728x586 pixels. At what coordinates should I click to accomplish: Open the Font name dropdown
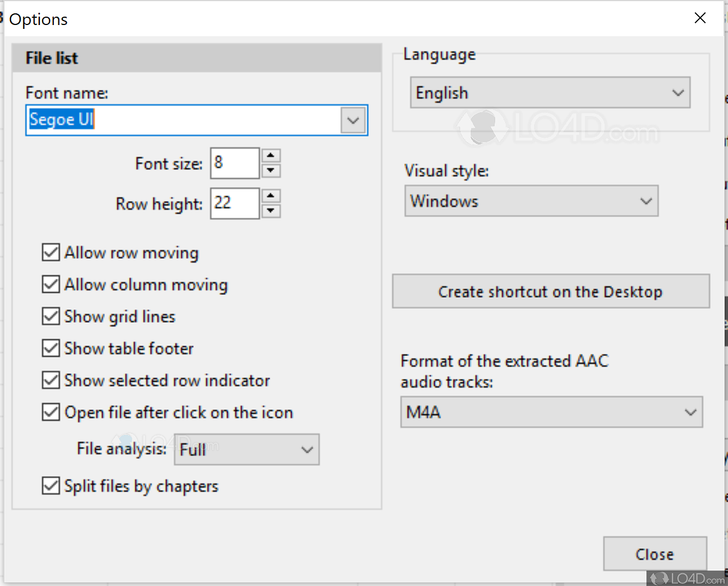click(x=353, y=120)
